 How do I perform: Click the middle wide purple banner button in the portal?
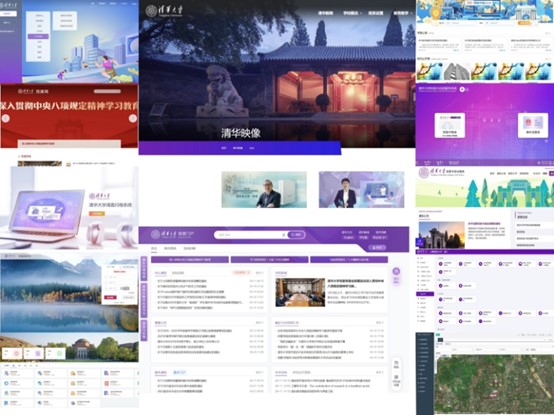(x=269, y=260)
